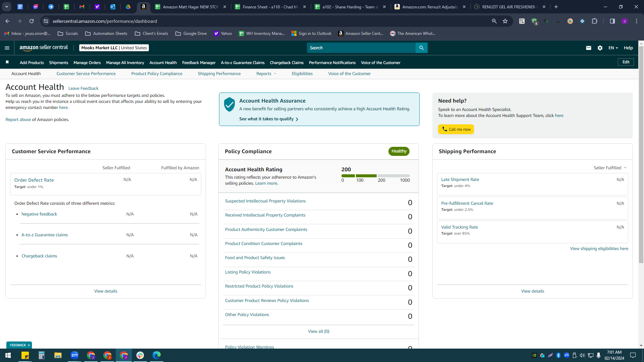Switch to the Finance Sheet a110 browser tab

click(x=270, y=7)
